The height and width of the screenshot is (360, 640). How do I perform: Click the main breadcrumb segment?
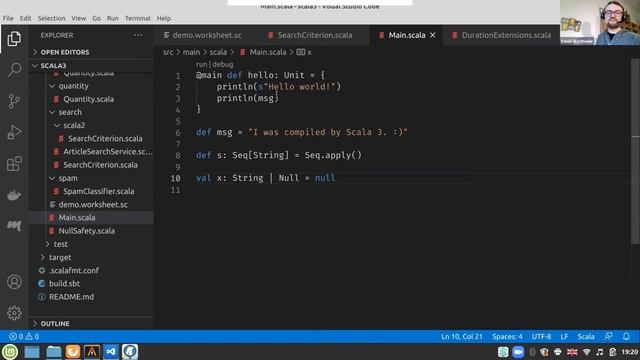pyautogui.click(x=191, y=52)
